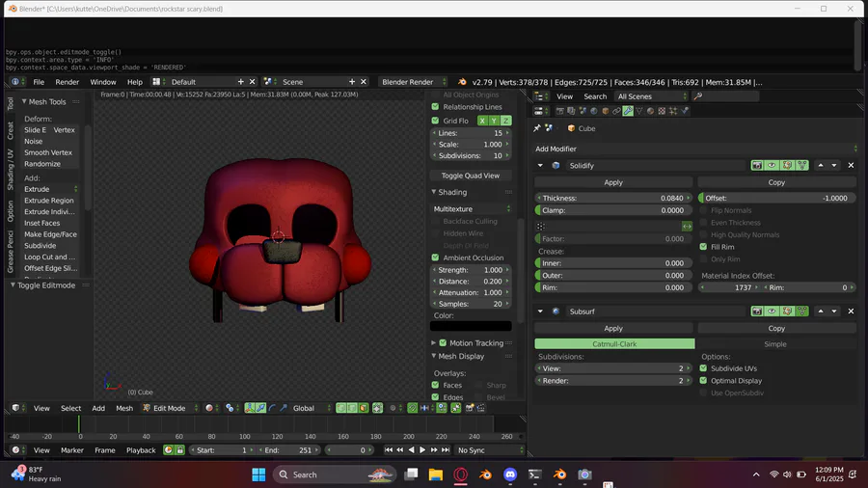Move Subsurf modifier down with arrow

click(x=834, y=312)
